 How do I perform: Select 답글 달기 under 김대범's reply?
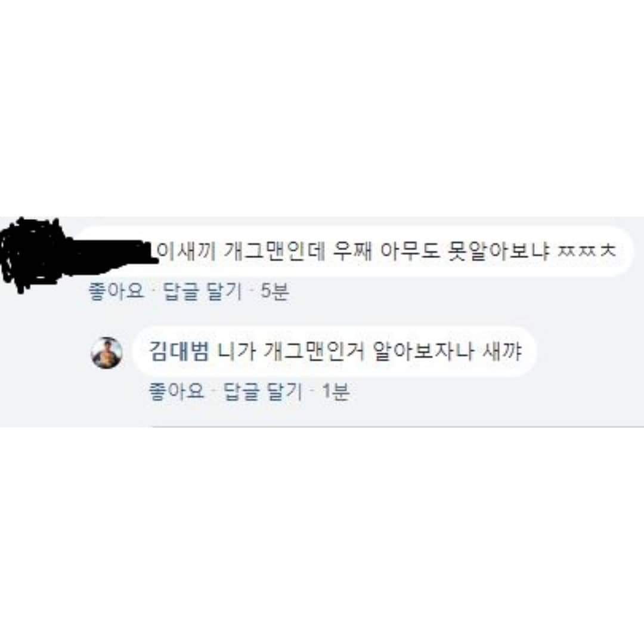pos(262,391)
